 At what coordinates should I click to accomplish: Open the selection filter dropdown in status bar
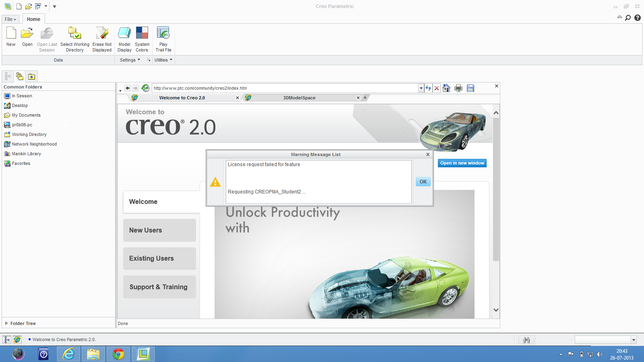coord(634,340)
